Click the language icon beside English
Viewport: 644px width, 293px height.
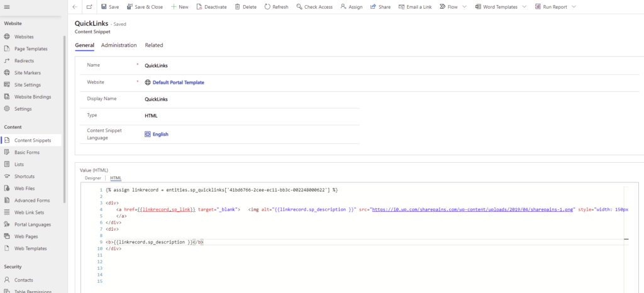pyautogui.click(x=148, y=134)
